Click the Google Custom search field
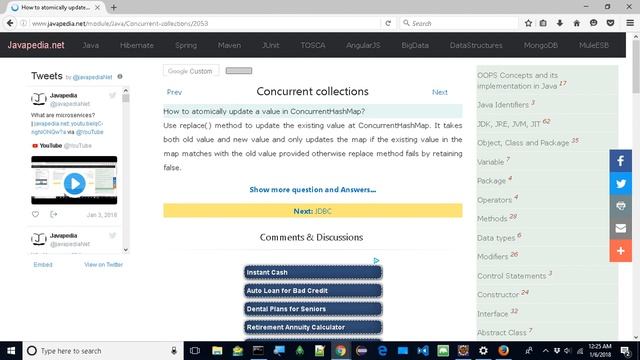Screen dimensions: 640x360 pyautogui.click(x=191, y=71)
